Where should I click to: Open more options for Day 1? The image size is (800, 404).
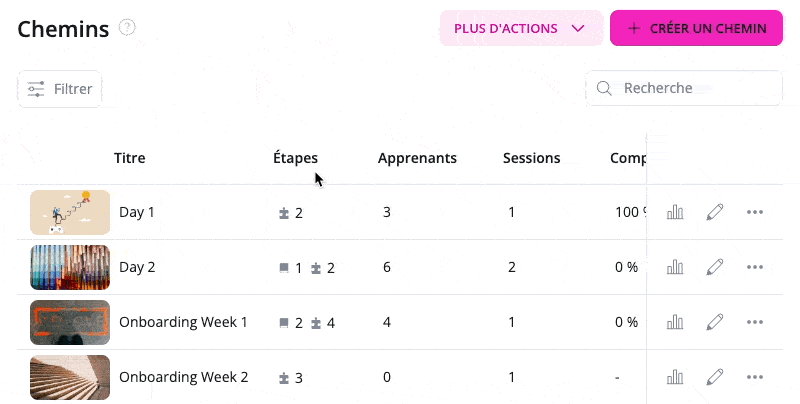point(755,212)
